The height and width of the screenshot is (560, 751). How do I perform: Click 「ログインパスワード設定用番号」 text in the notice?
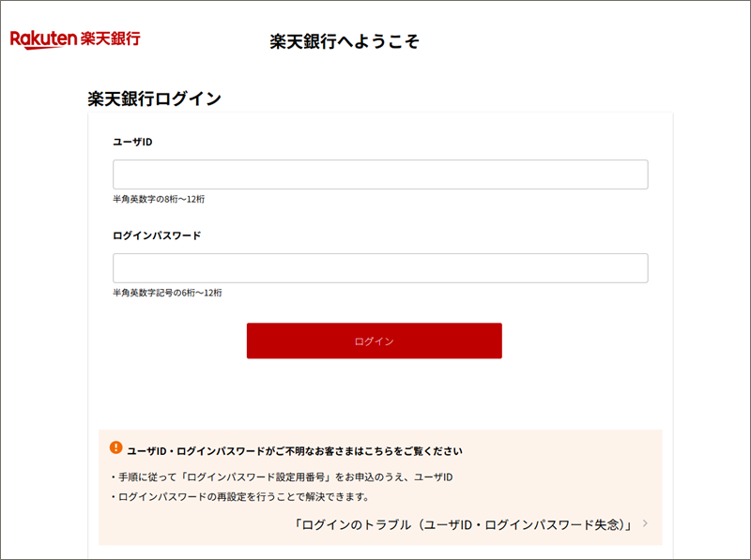click(256, 477)
